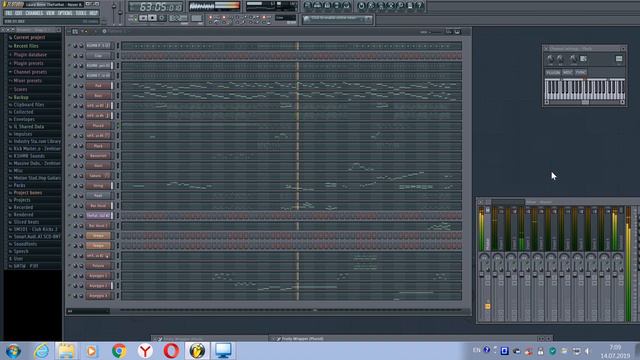Toggle Bass channel selector light

pos(118,96)
